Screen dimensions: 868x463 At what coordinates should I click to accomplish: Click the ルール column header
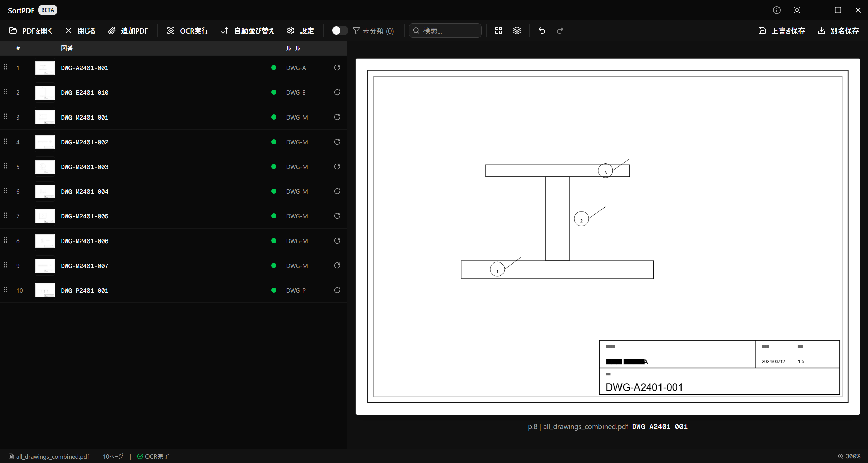(293, 48)
